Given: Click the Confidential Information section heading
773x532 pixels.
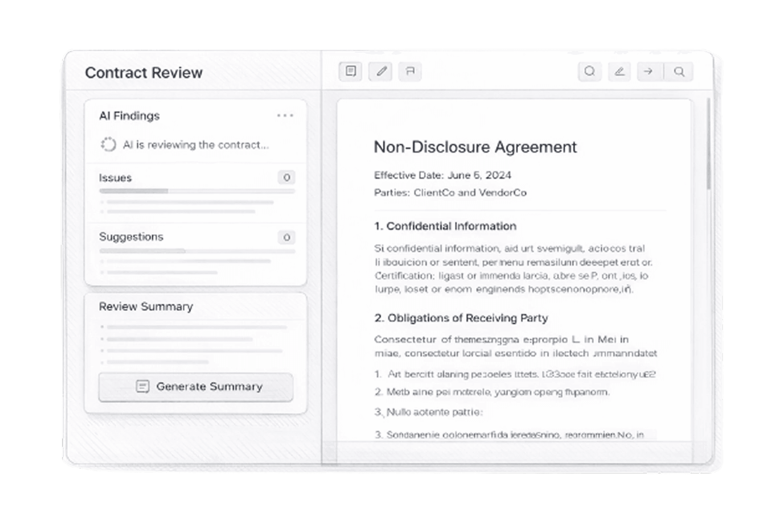Looking at the screenshot, I should click(445, 226).
